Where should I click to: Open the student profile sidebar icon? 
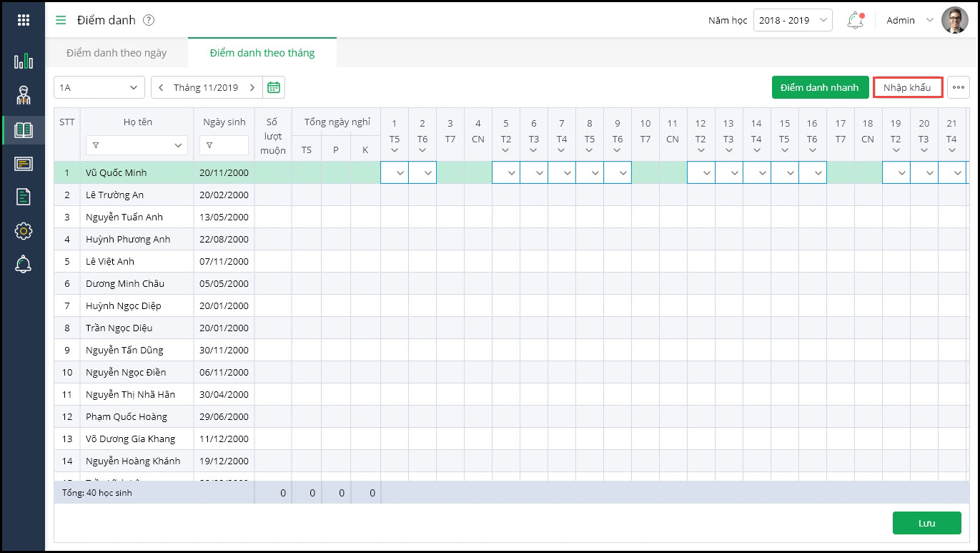point(23,95)
